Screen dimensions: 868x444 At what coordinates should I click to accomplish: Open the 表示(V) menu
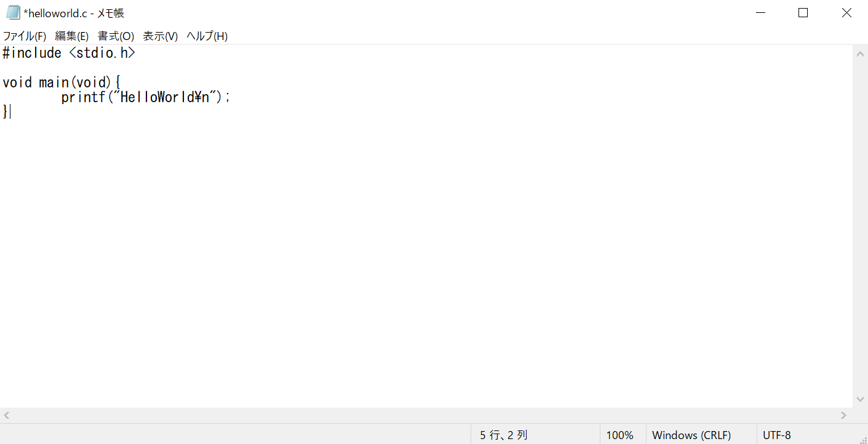point(161,36)
